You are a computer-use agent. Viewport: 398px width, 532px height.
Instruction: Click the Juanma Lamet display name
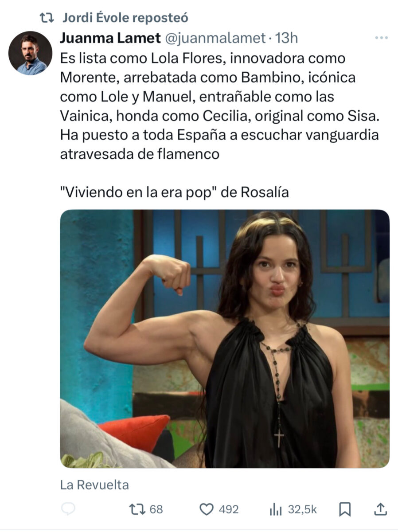pos(110,39)
